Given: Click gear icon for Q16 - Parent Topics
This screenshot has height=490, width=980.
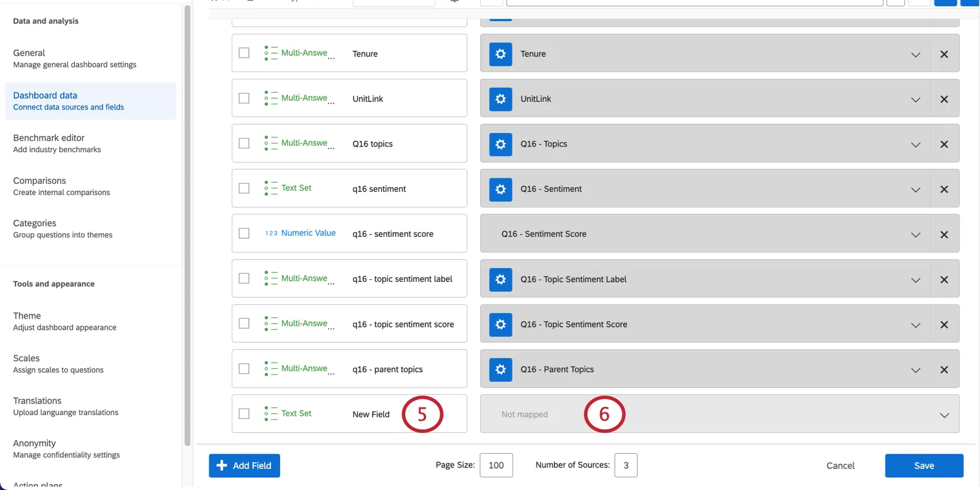Looking at the screenshot, I should 500,370.
